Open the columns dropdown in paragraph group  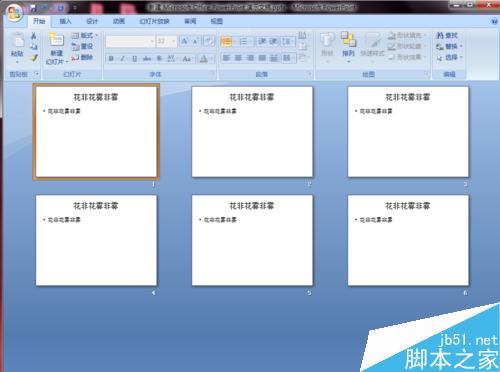288,58
